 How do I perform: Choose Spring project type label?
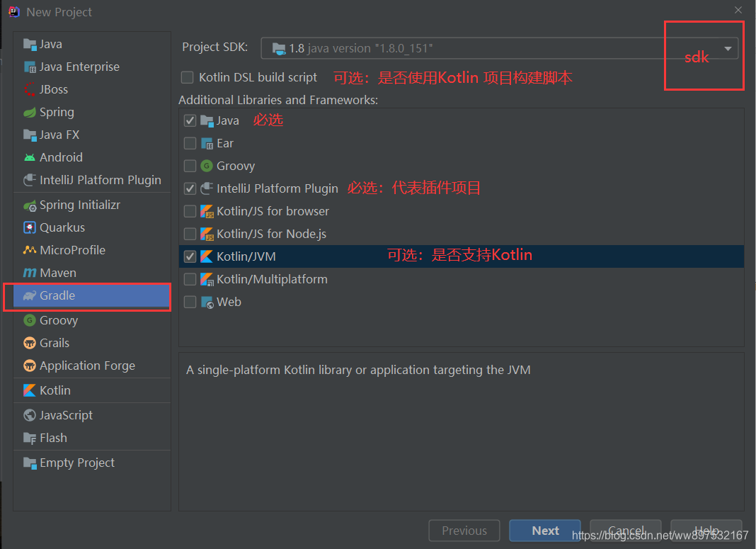click(x=57, y=113)
